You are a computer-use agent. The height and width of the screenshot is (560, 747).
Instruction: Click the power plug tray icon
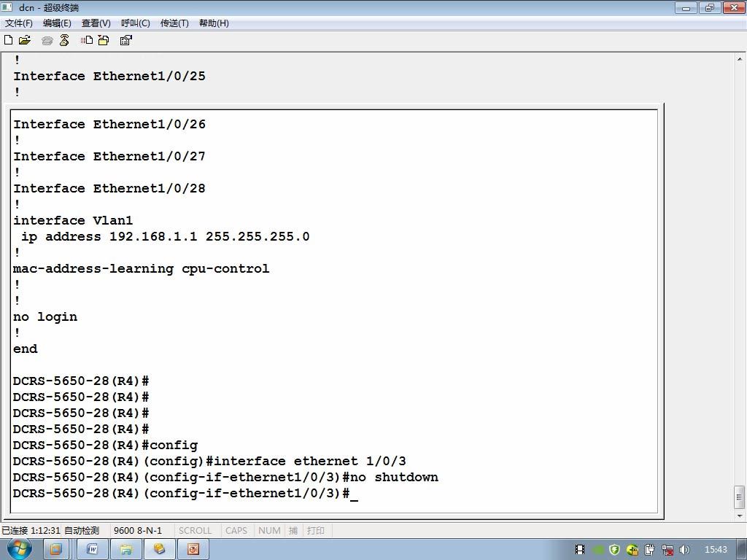click(x=649, y=550)
